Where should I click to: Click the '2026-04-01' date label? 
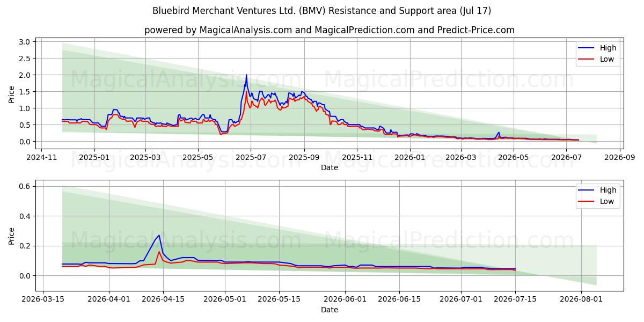[109, 299]
